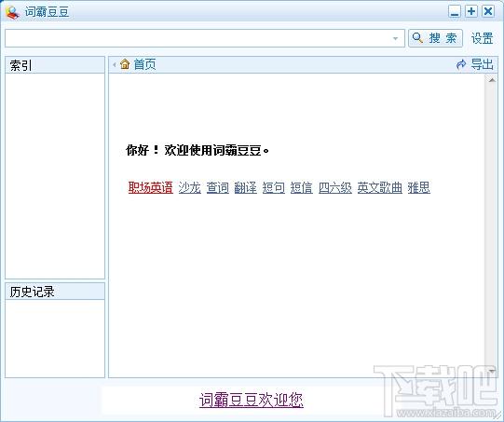Open the 查词 link

pos(218,187)
